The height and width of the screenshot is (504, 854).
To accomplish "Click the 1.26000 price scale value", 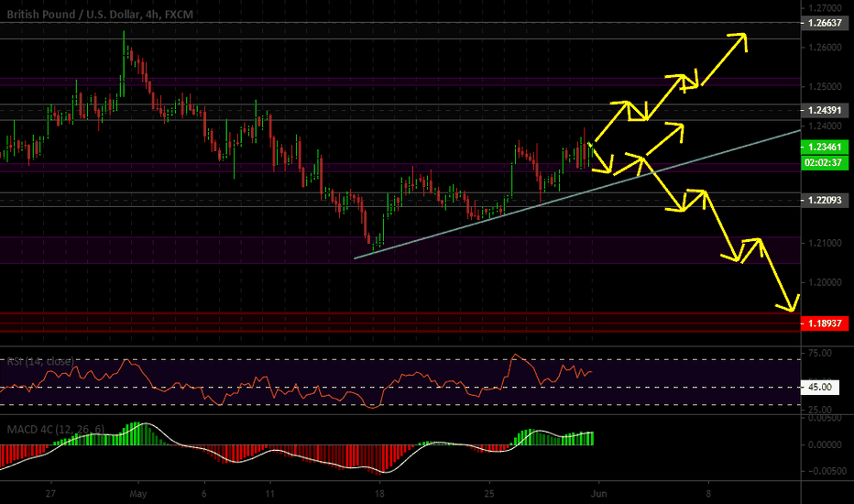I will click(x=825, y=48).
